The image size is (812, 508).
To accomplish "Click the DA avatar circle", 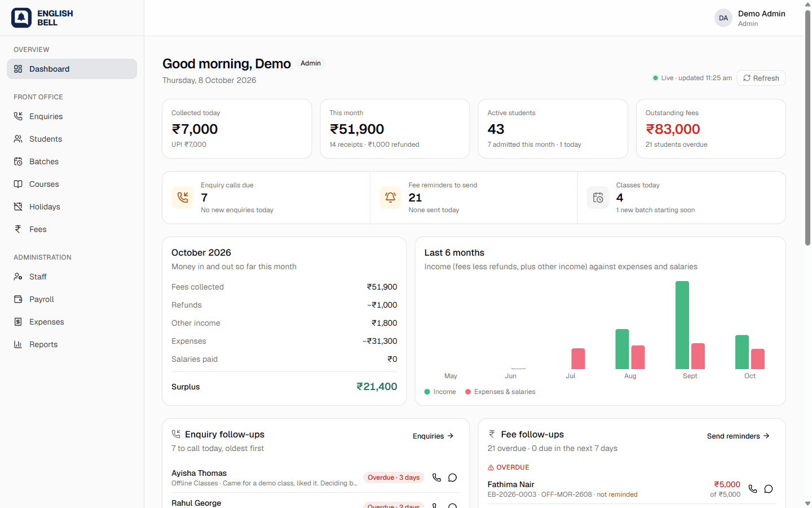I will (x=723, y=18).
